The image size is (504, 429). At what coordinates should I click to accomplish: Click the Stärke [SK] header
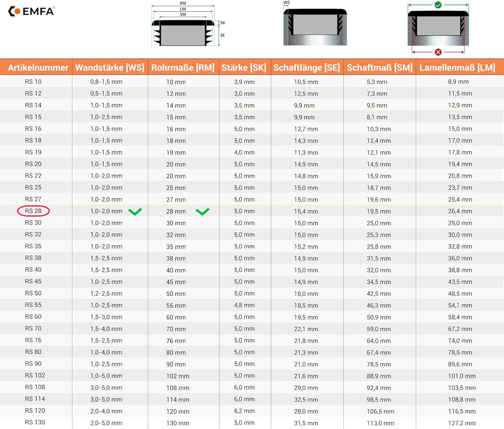tap(245, 67)
